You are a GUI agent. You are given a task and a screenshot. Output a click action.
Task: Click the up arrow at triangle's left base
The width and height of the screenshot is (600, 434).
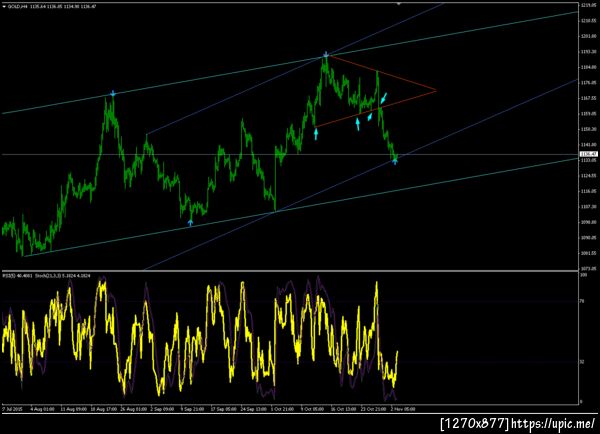point(316,134)
